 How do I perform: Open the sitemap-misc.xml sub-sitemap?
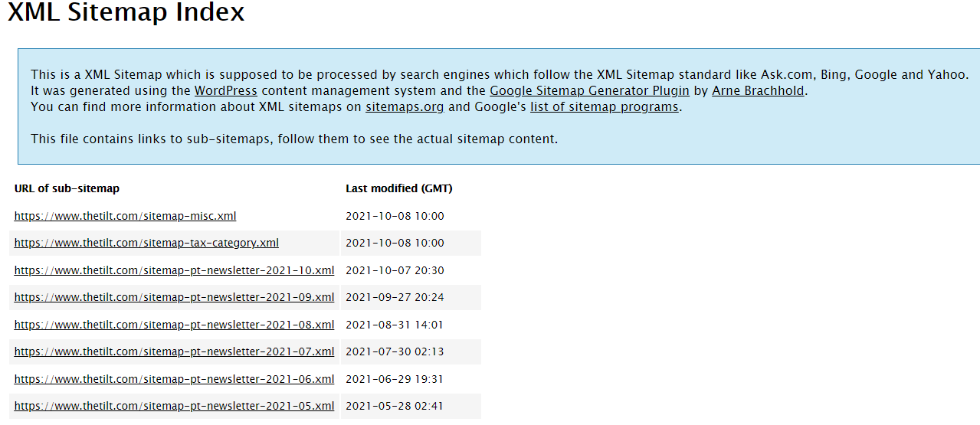coord(125,216)
